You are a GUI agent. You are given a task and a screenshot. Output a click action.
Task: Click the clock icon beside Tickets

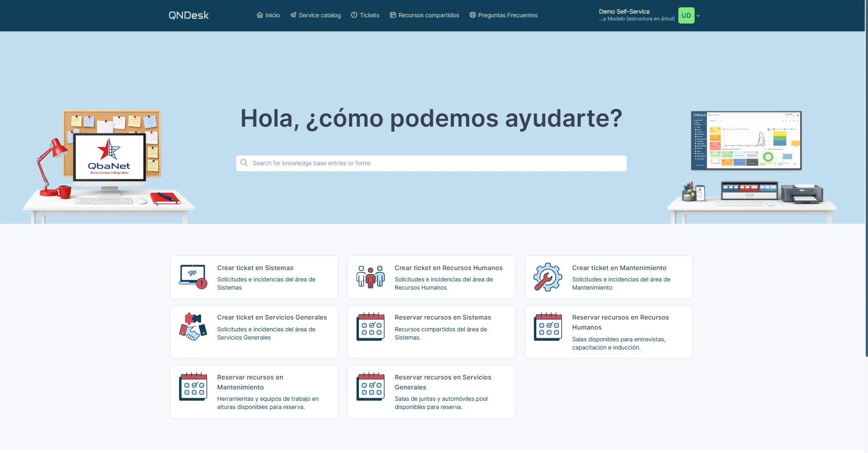[x=354, y=15]
